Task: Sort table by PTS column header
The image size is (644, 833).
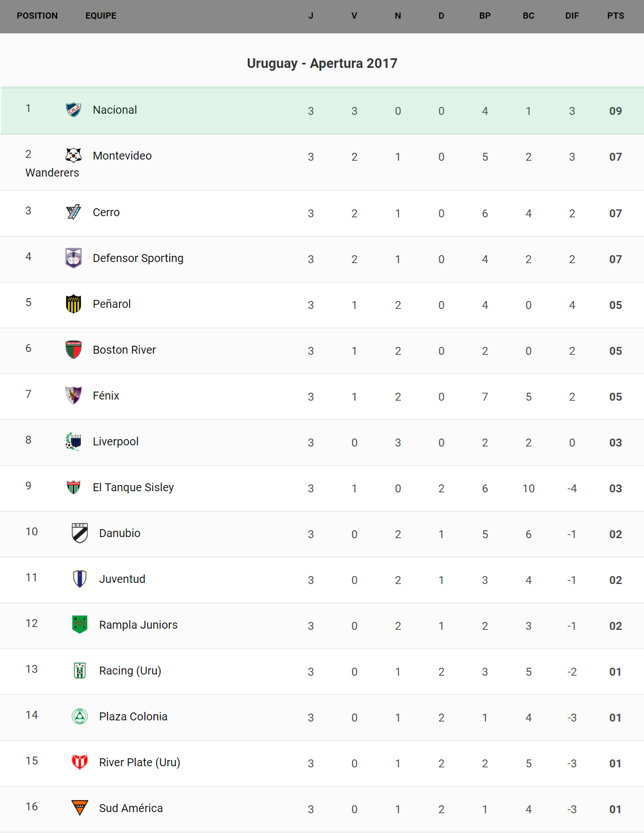Action: pyautogui.click(x=615, y=16)
